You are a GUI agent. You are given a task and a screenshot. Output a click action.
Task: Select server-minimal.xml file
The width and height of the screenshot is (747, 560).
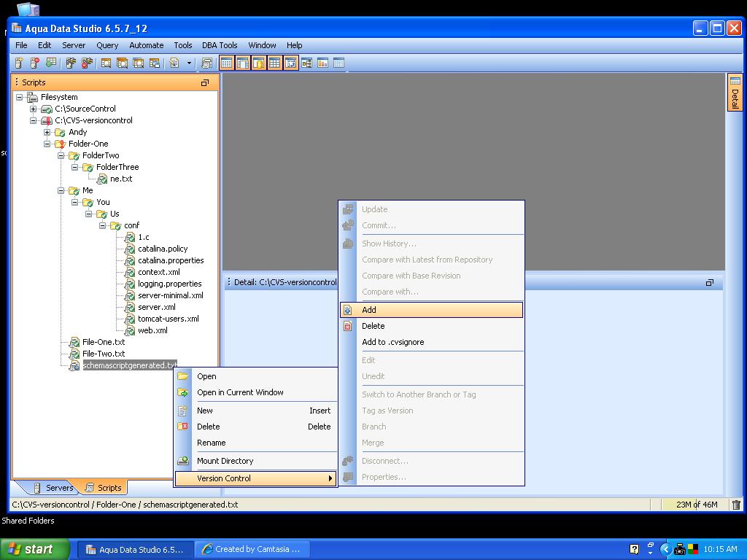tap(171, 296)
